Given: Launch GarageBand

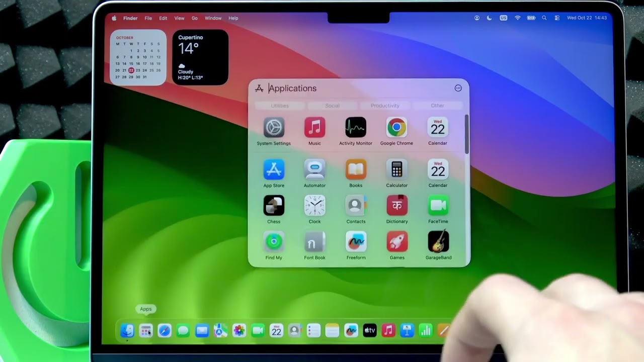Looking at the screenshot, I should coord(438,242).
